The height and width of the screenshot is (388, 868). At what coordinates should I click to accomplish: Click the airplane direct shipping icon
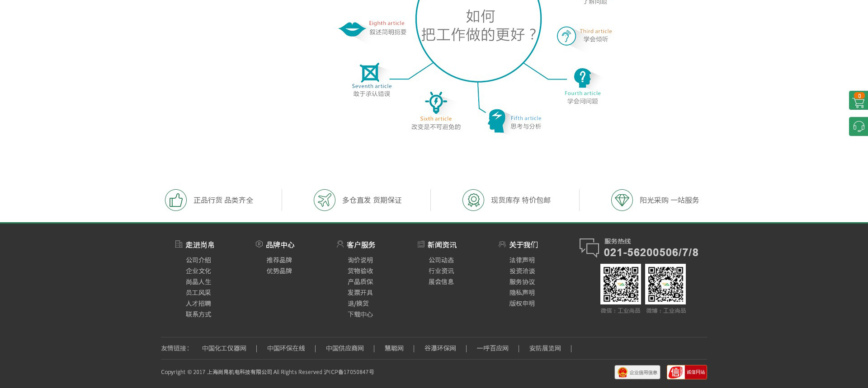coord(325,200)
